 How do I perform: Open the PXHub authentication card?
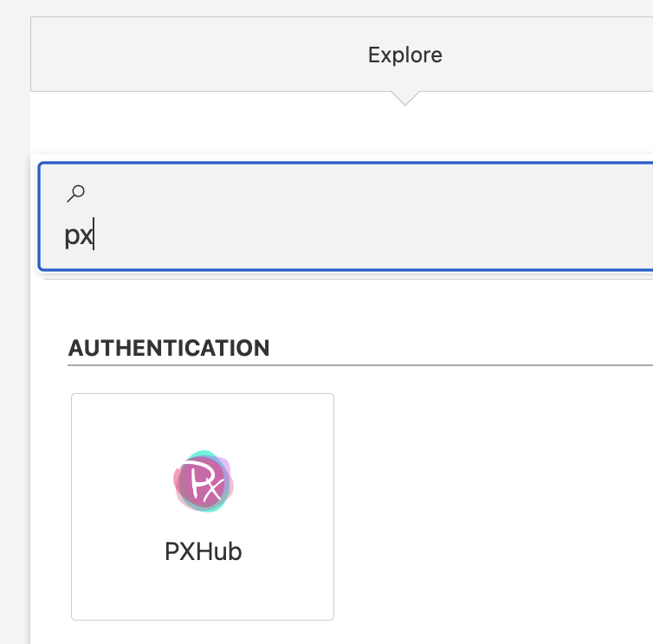(x=203, y=506)
